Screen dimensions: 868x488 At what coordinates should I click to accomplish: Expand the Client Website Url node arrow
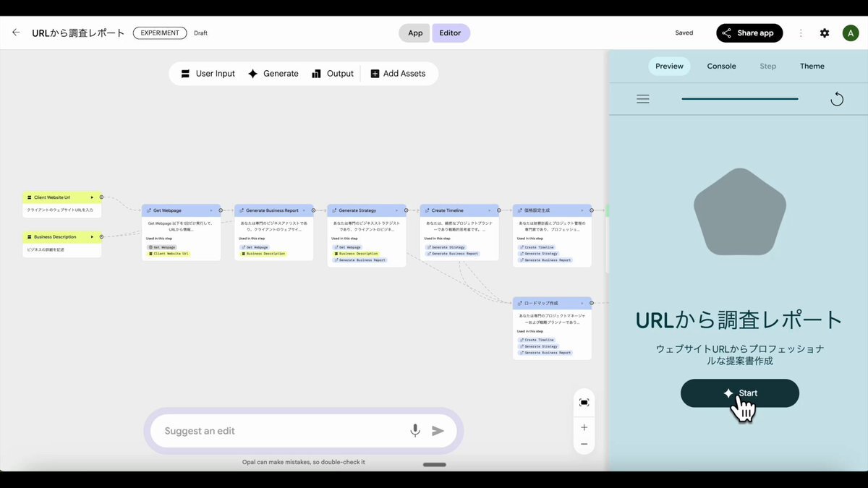pos(92,197)
